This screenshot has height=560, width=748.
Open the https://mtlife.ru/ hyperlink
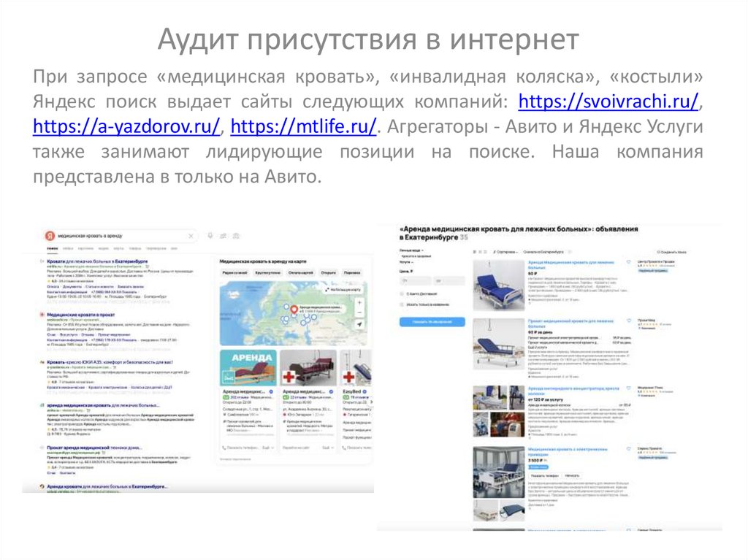(303, 126)
